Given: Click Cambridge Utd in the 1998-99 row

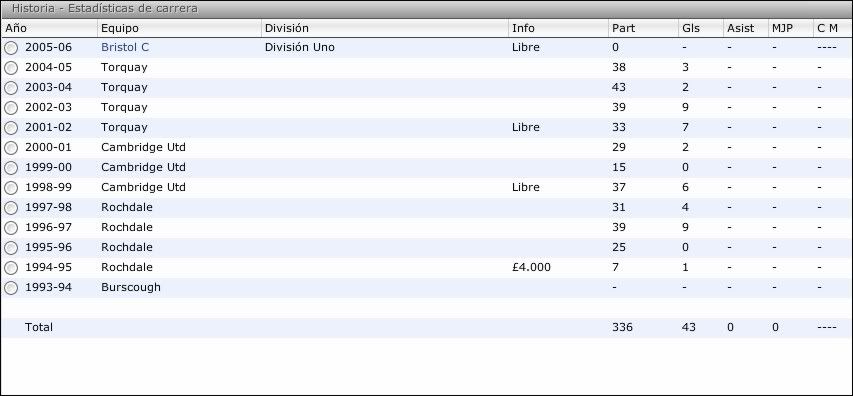Looking at the screenshot, I should click(143, 187).
